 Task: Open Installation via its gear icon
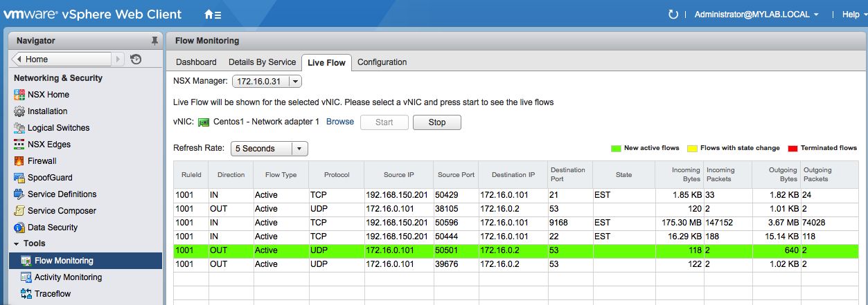coord(19,111)
